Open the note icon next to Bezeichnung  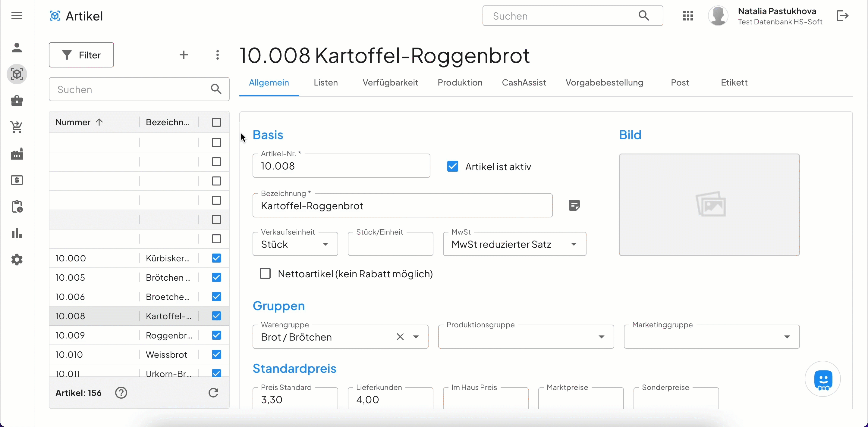(x=574, y=205)
